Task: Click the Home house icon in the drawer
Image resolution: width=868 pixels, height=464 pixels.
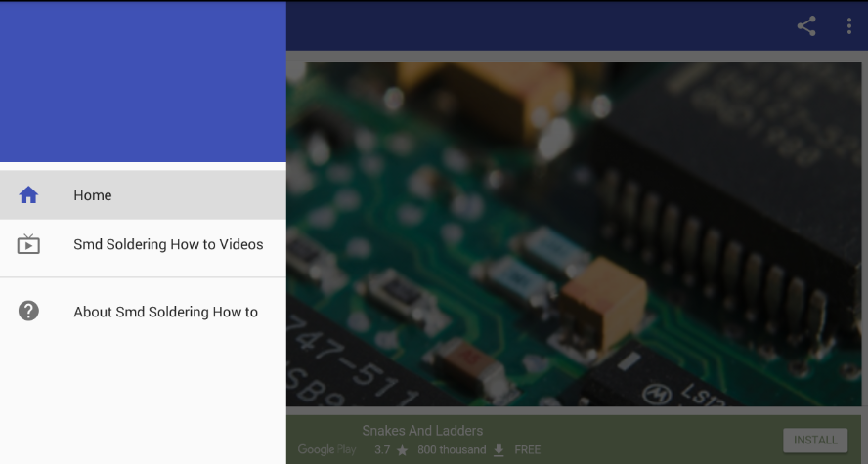Action: click(28, 194)
